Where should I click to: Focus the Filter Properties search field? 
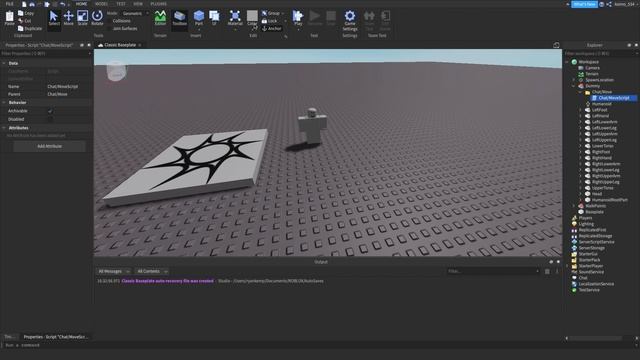point(46,53)
